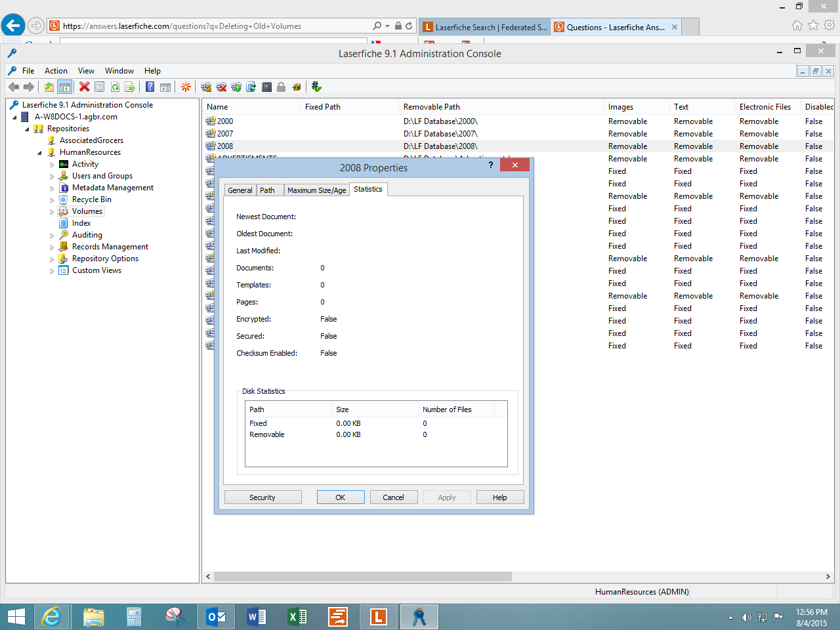This screenshot has height=630, width=840.
Task: Expand the Records Management node
Action: pyautogui.click(x=52, y=247)
